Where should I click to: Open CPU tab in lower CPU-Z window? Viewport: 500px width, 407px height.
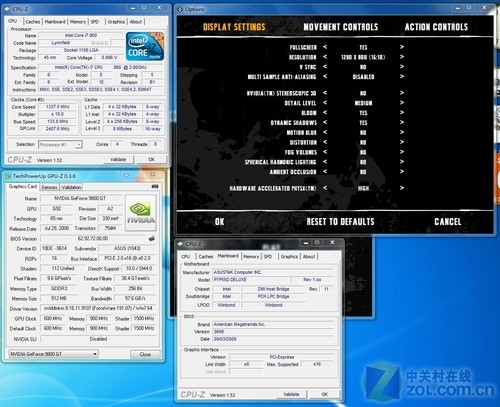click(x=186, y=256)
